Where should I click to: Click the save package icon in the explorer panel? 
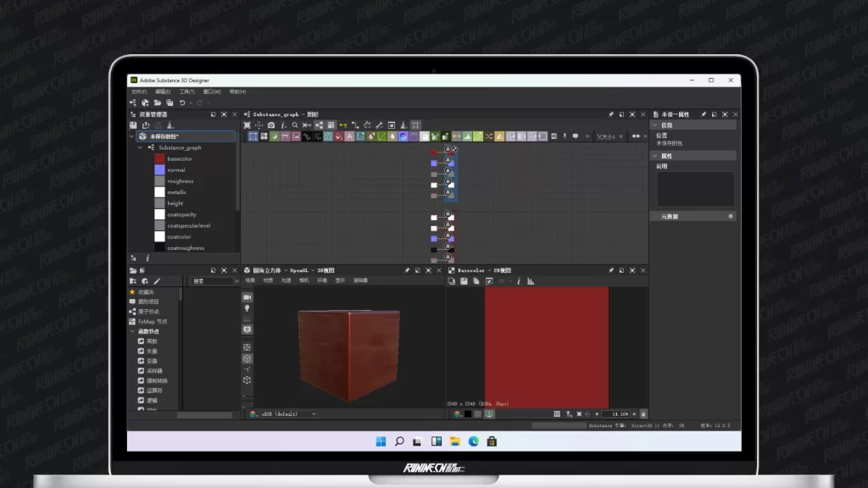pyautogui.click(x=133, y=125)
